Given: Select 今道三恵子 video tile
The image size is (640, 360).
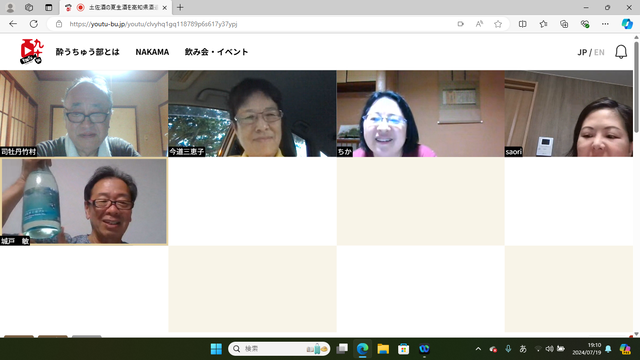Looking at the screenshot, I should pos(252,113).
